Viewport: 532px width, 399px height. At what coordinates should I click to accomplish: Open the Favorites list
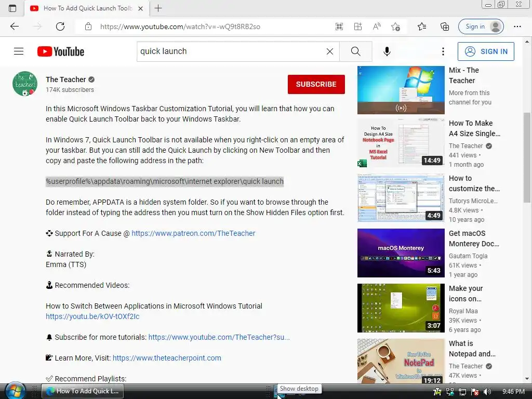point(422,26)
